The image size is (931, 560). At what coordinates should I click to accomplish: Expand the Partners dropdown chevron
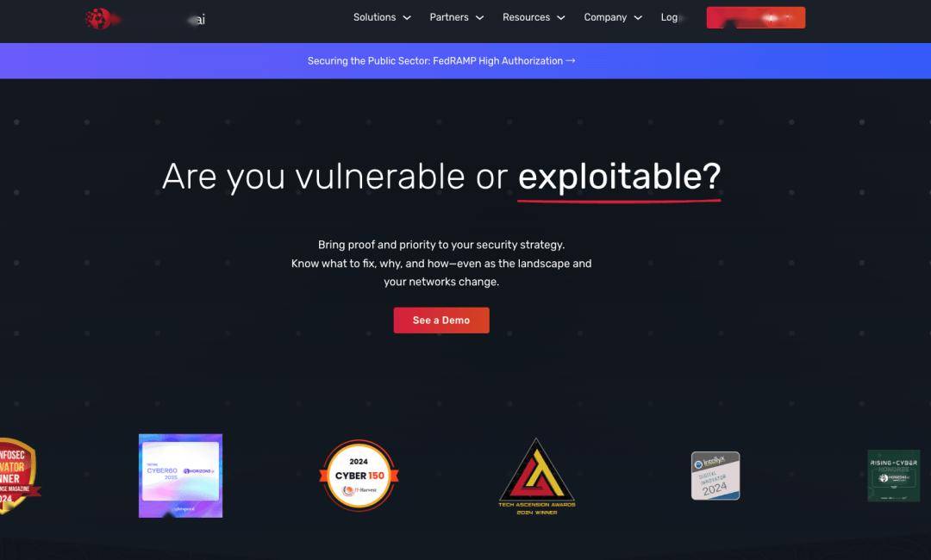(480, 18)
